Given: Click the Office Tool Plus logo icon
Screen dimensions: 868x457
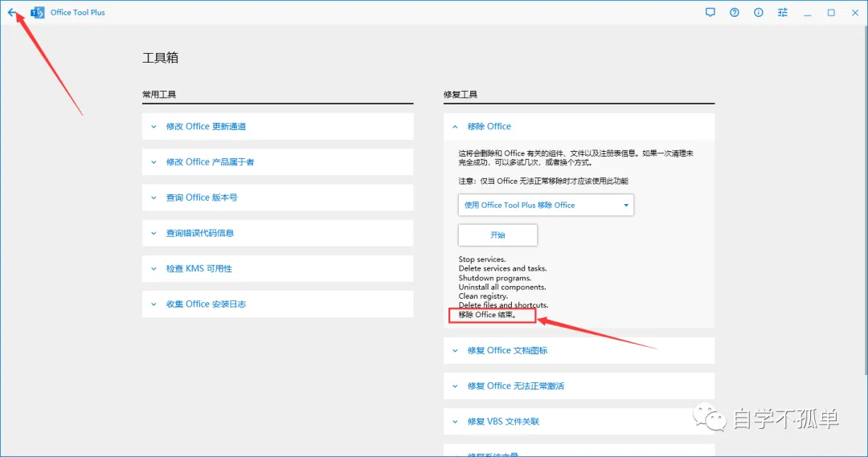Looking at the screenshot, I should pyautogui.click(x=37, y=12).
